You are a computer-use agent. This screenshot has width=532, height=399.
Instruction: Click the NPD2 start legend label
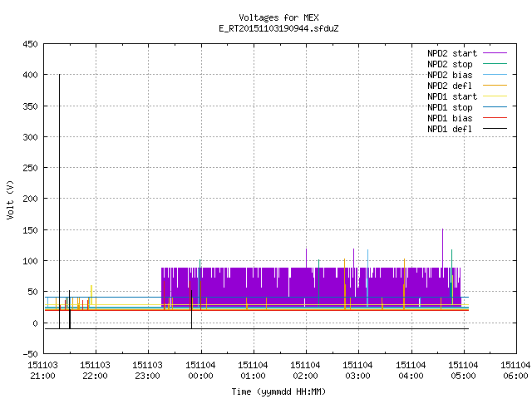[452, 53]
